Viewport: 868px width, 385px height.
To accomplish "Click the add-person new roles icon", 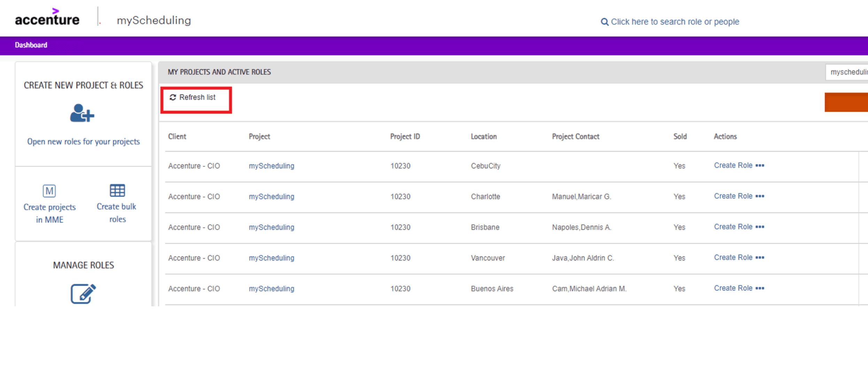I will coord(82,113).
